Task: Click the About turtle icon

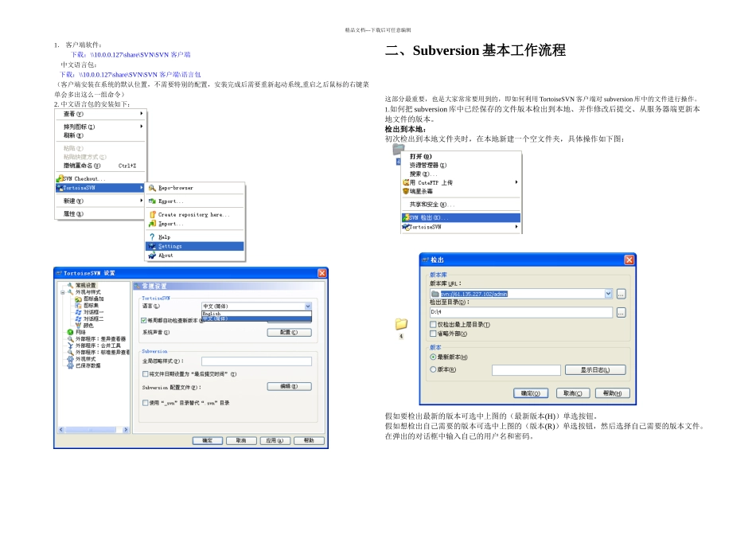Action: click(x=152, y=256)
